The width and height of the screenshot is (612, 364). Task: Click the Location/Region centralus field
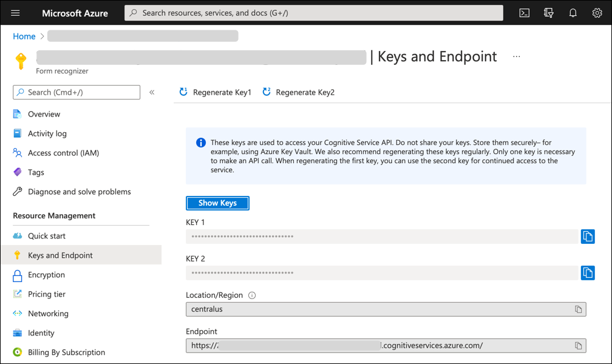click(x=386, y=309)
